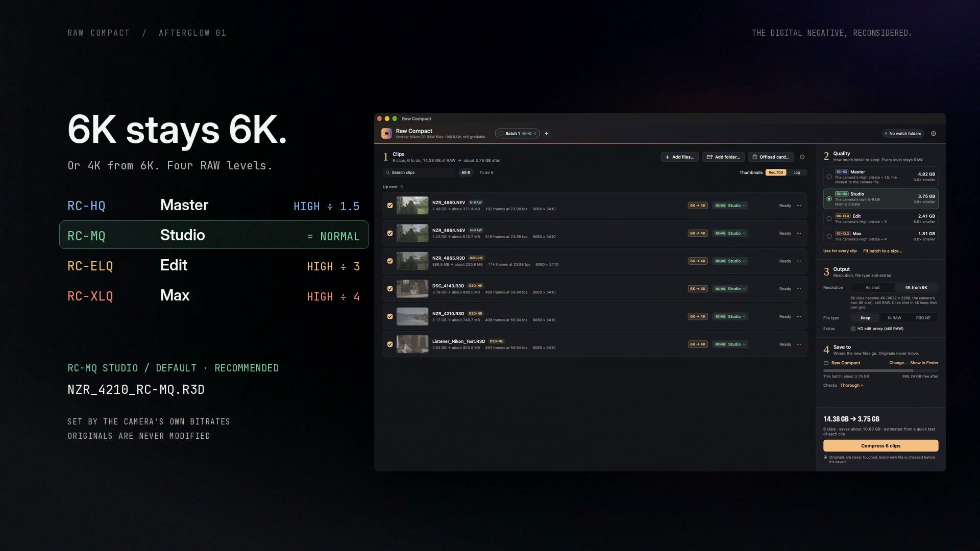980x551 pixels.
Task: Click the folder icon next to Raw Compact destination
Action: click(x=826, y=363)
